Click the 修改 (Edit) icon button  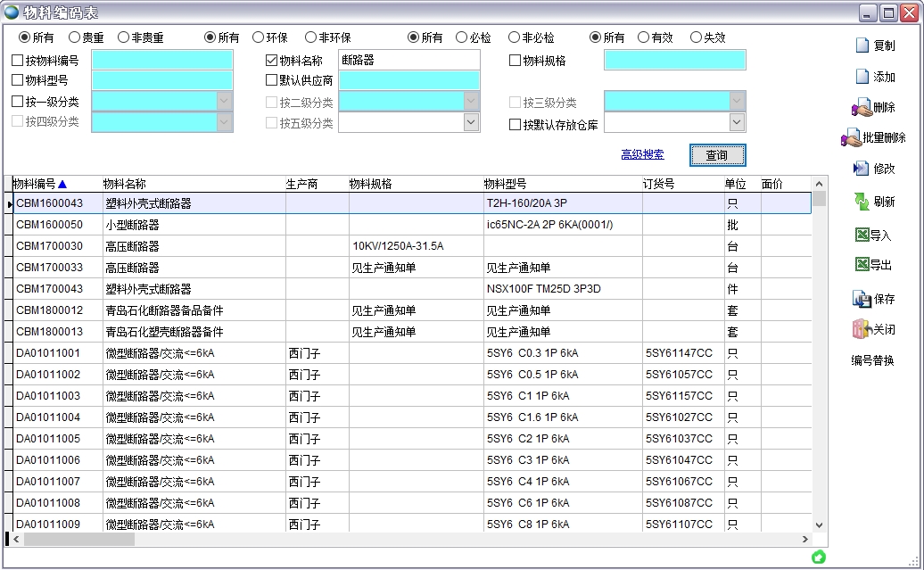pyautogui.click(x=862, y=169)
